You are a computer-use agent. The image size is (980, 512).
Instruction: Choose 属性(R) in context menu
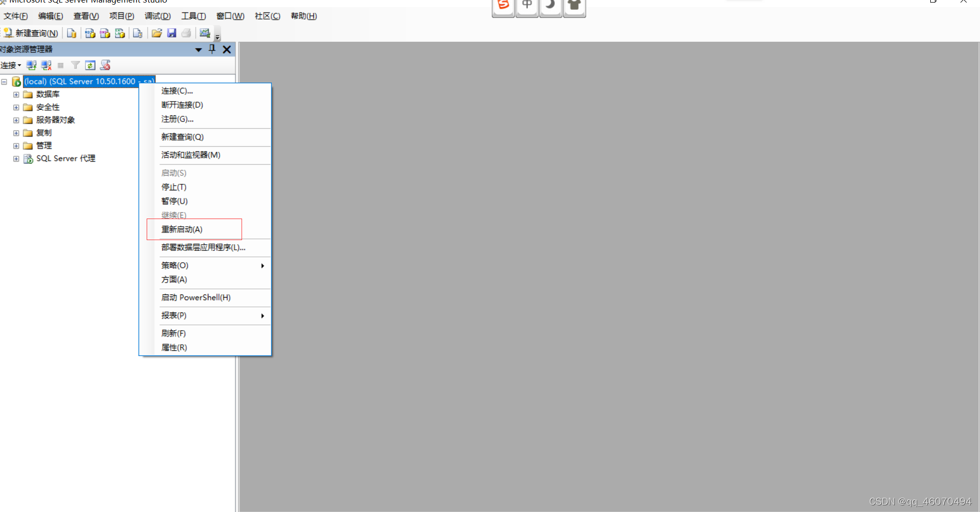205,348
